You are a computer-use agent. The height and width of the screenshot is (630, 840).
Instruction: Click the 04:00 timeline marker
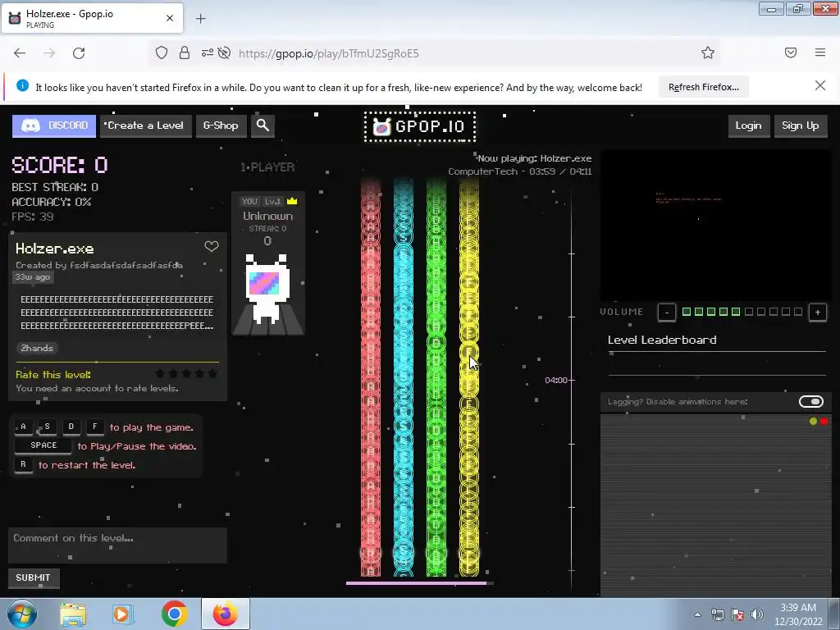[x=555, y=381]
